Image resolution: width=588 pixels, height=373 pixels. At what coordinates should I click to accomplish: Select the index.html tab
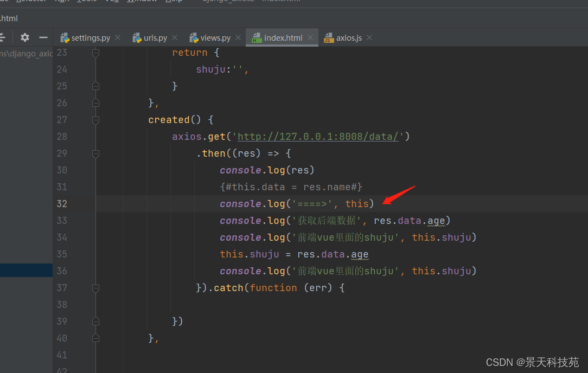coord(283,38)
